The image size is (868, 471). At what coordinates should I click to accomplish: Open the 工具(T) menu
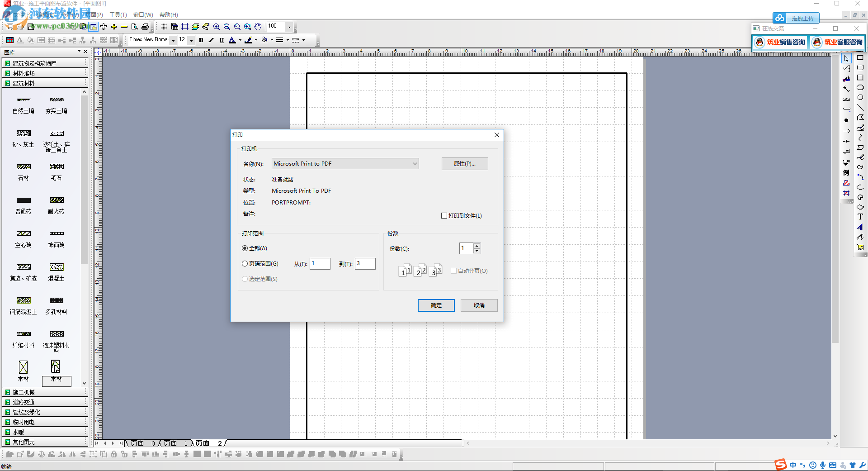click(118, 15)
